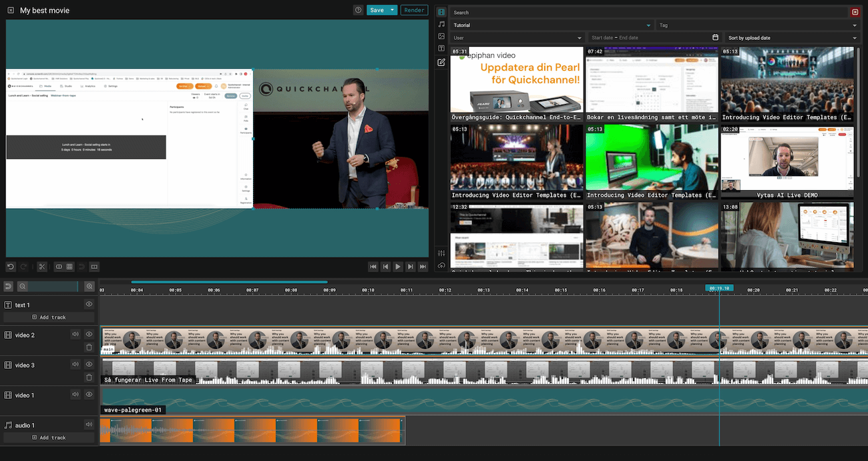Delete the video 3 track
This screenshot has width=868, height=461.
tap(89, 377)
